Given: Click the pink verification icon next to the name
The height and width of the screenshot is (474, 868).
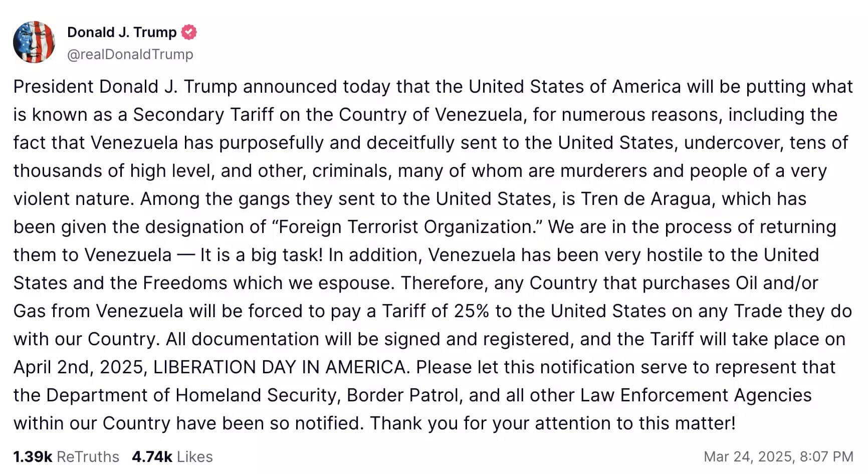Looking at the screenshot, I should point(188,32).
